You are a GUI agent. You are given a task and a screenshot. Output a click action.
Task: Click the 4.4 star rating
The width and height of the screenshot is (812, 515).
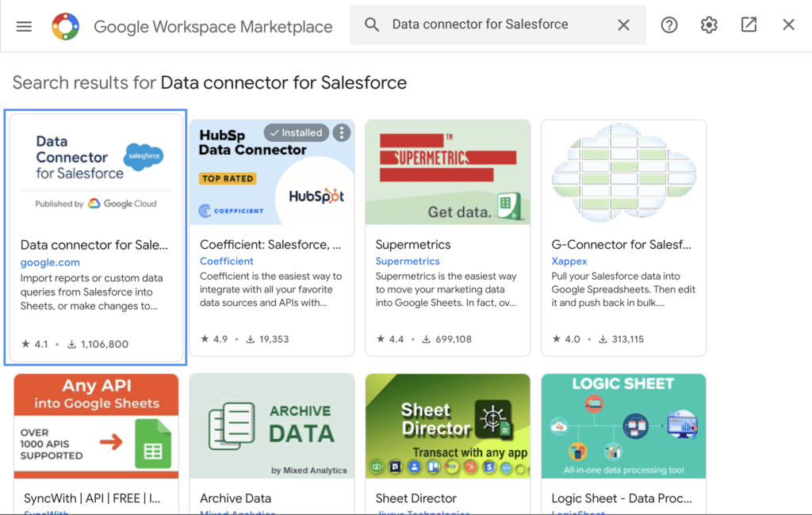(390, 339)
